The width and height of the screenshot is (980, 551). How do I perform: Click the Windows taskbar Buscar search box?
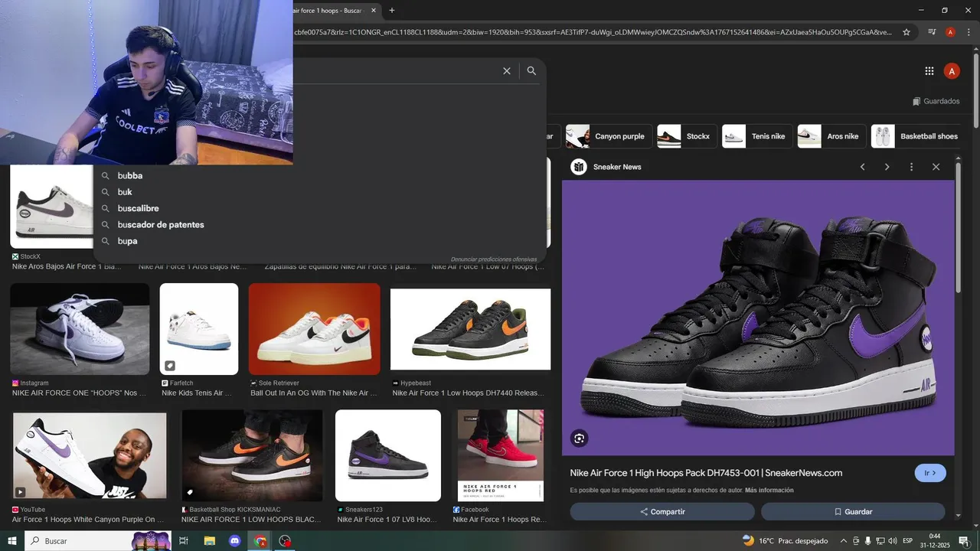coord(99,541)
